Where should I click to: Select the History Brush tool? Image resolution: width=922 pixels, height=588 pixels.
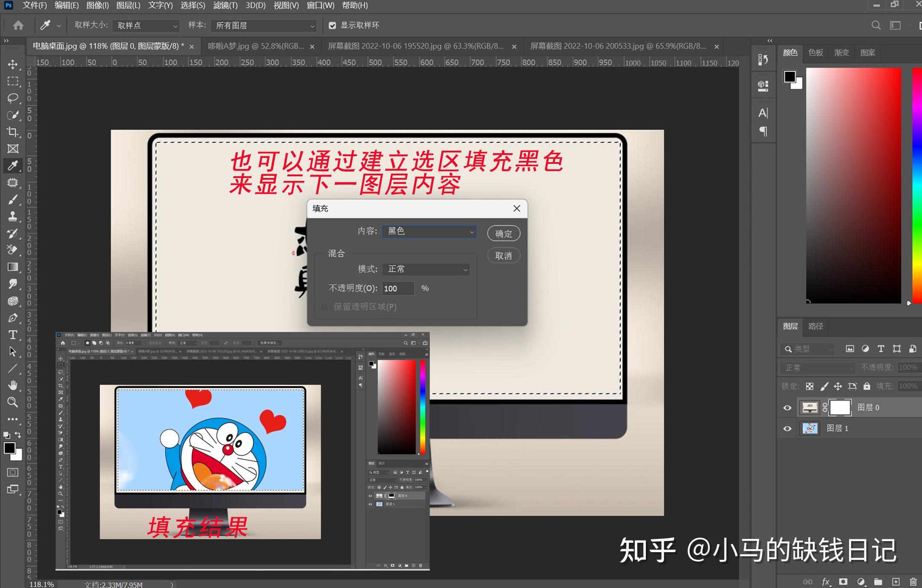(13, 233)
